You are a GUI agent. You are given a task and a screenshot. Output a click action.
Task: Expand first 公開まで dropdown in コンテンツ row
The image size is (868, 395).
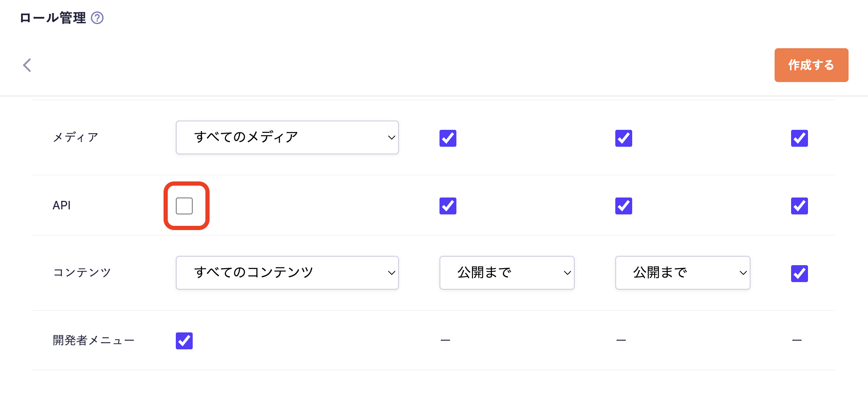coord(507,273)
